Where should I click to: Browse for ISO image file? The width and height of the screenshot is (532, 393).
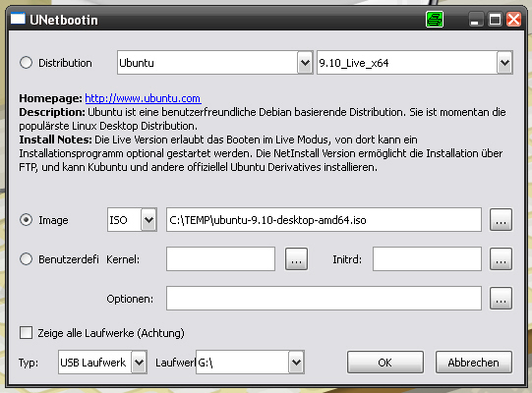pos(501,220)
